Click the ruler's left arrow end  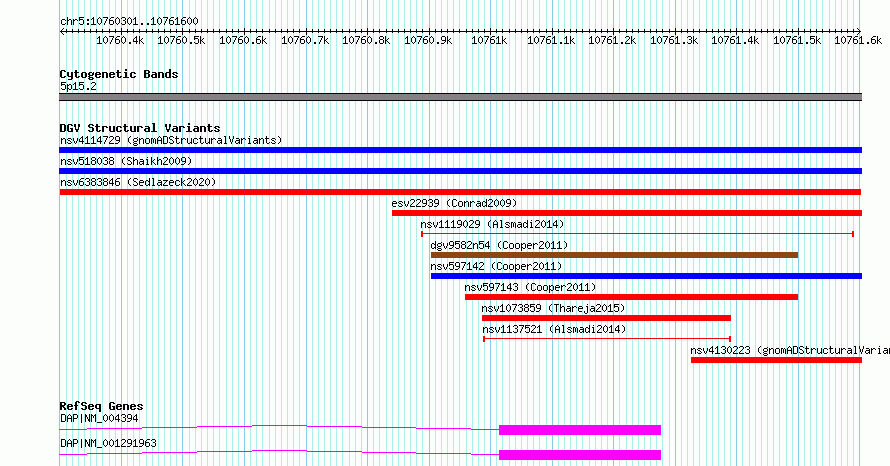point(62,32)
